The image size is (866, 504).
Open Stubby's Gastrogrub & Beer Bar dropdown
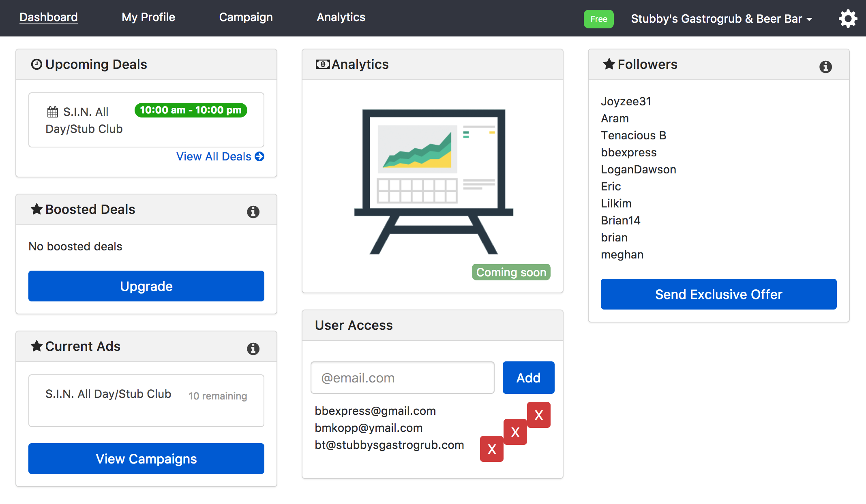pyautogui.click(x=722, y=19)
